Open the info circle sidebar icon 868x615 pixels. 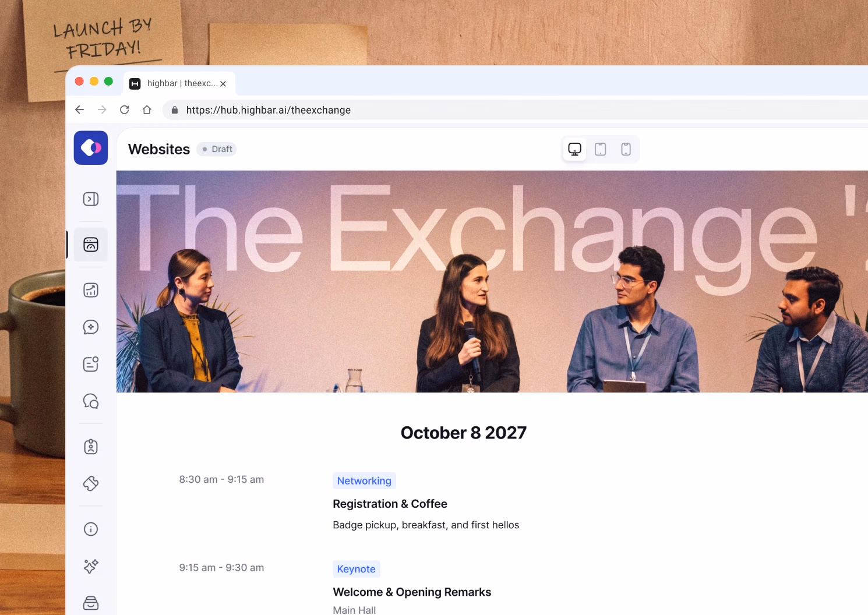click(91, 529)
